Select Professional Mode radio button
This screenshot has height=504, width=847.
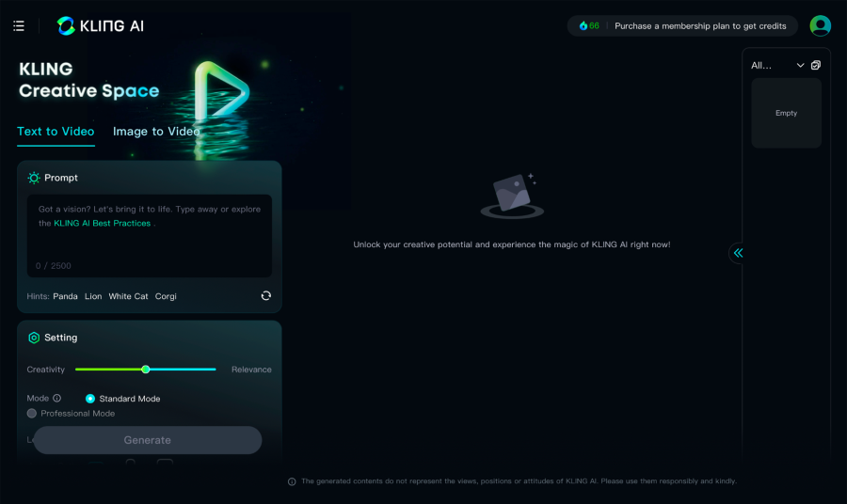pyautogui.click(x=32, y=414)
